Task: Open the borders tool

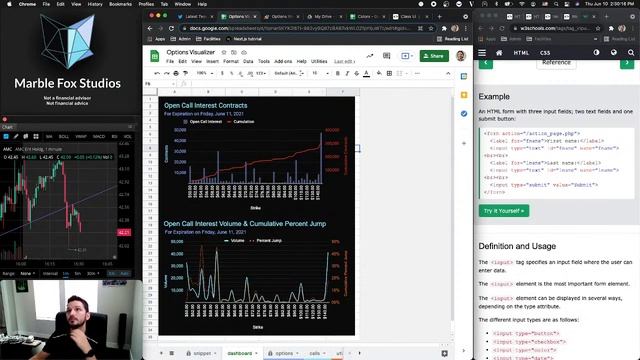Action: click(389, 73)
